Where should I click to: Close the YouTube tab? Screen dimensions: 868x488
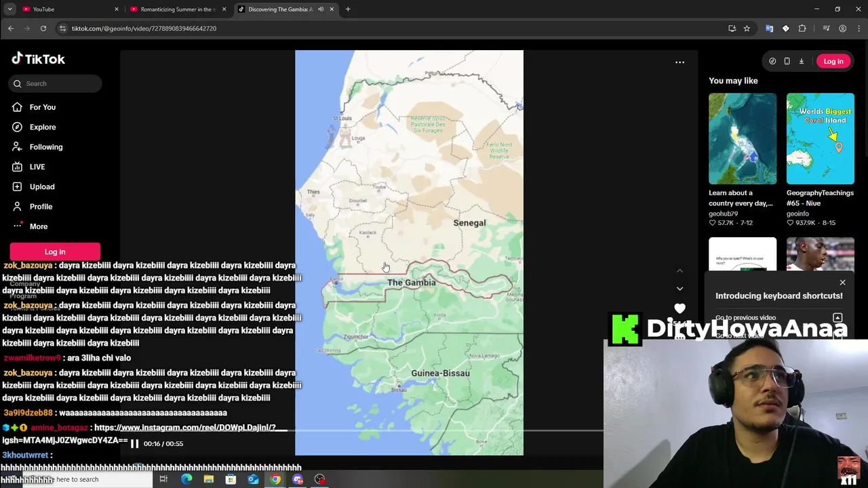[117, 9]
